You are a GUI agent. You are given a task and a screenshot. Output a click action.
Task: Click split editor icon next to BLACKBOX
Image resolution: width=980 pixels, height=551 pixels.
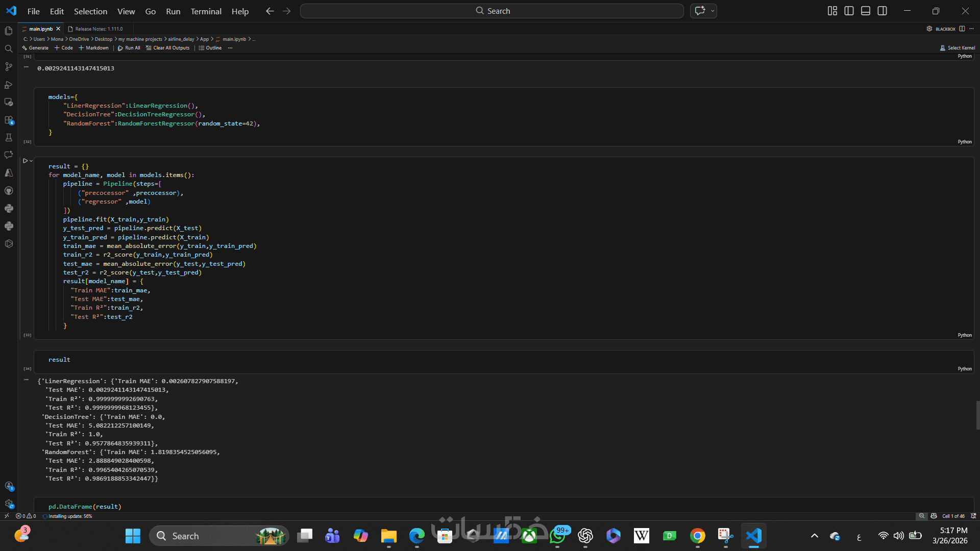[x=962, y=29]
